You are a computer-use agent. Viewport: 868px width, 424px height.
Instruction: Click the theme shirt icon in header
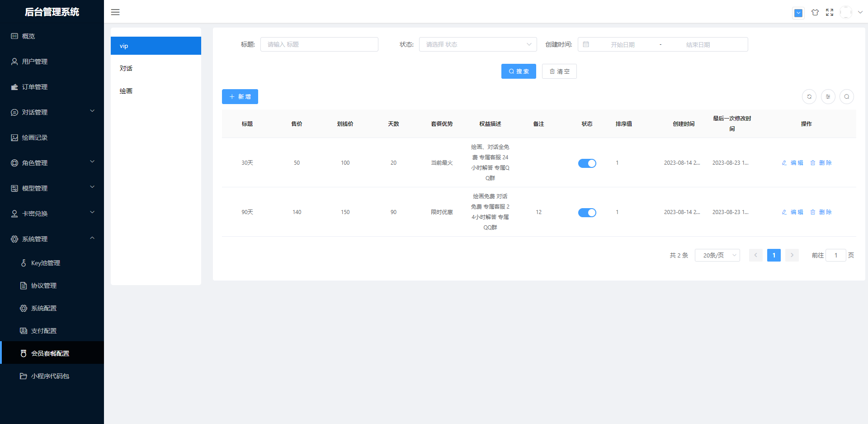[815, 13]
